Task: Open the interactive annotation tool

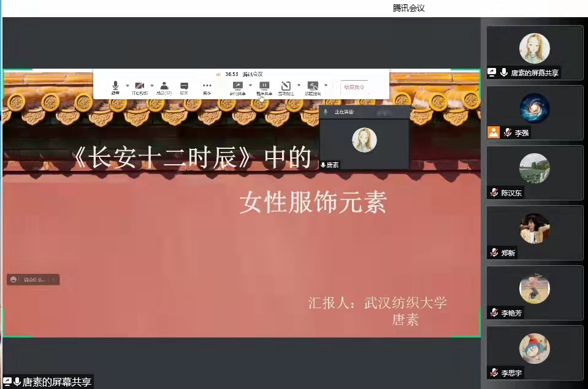Action: [286, 87]
